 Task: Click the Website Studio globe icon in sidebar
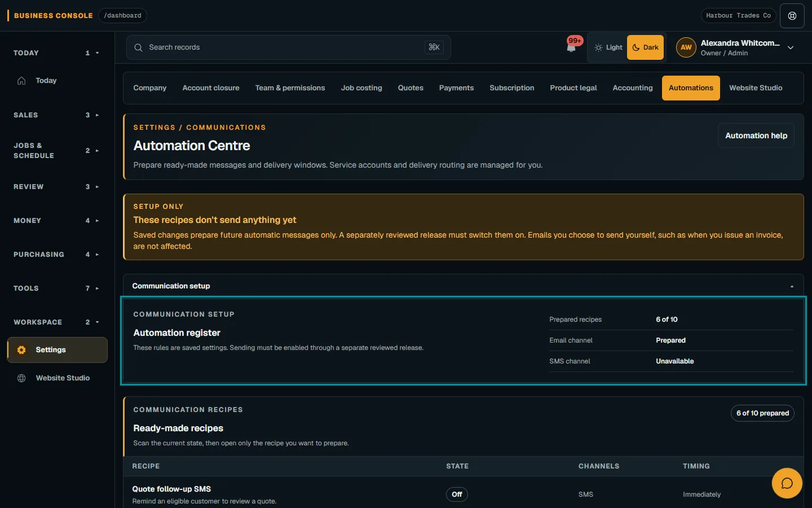(21, 378)
